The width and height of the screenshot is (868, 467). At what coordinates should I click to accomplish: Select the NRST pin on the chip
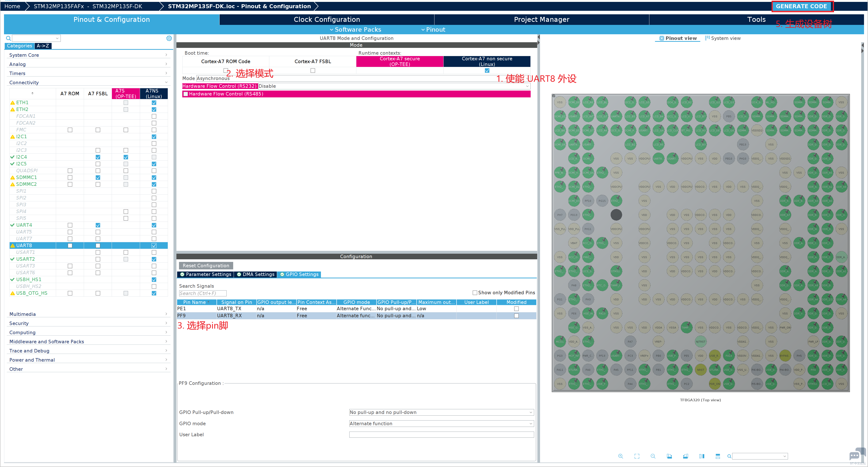click(700, 370)
